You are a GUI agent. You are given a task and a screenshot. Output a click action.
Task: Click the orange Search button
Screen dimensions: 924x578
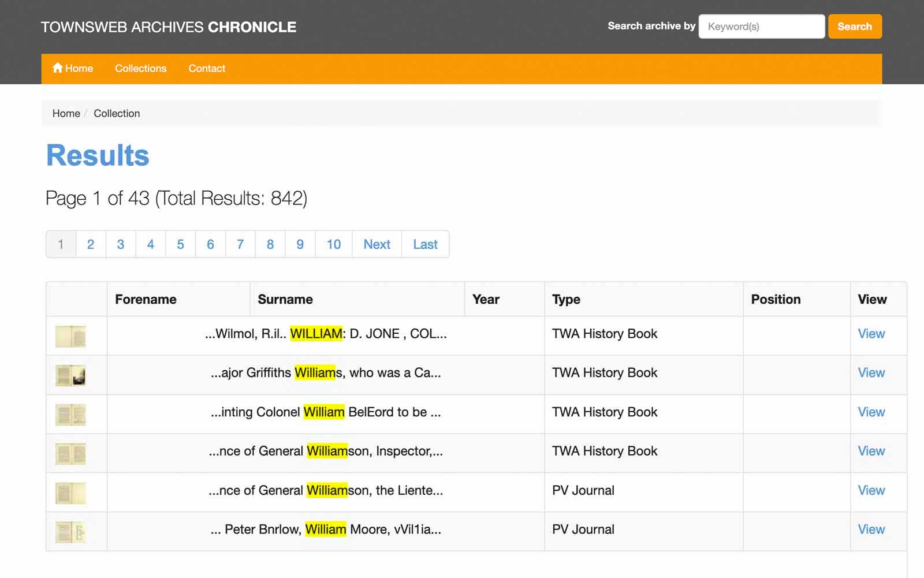(855, 27)
